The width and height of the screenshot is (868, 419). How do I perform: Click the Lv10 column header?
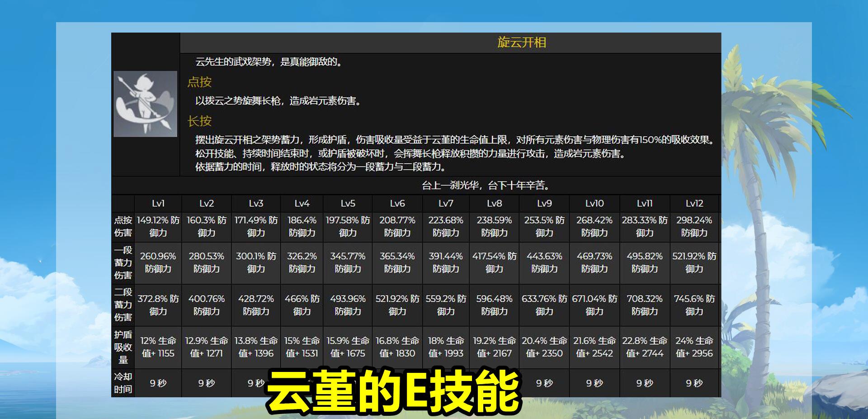[594, 204]
